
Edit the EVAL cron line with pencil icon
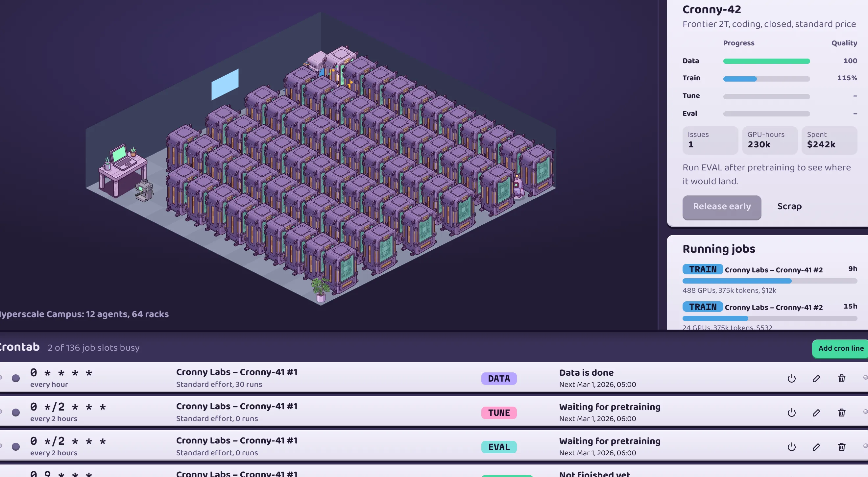pyautogui.click(x=816, y=447)
